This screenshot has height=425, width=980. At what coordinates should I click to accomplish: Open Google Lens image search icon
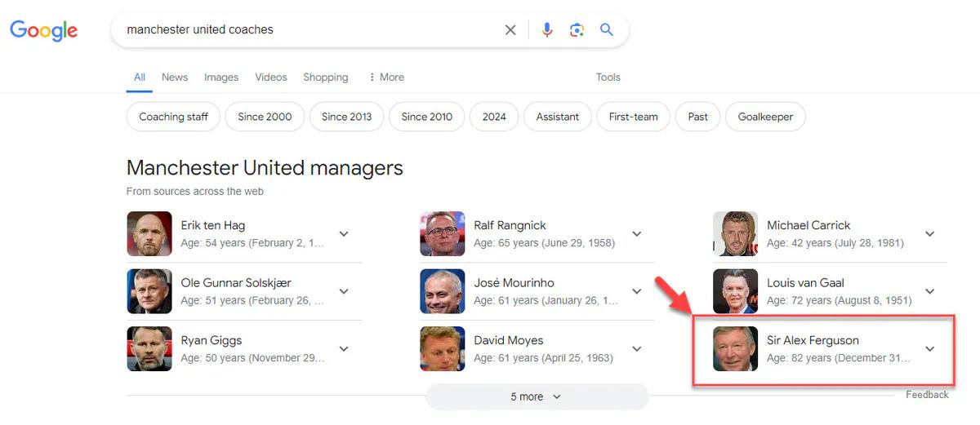pyautogui.click(x=577, y=30)
